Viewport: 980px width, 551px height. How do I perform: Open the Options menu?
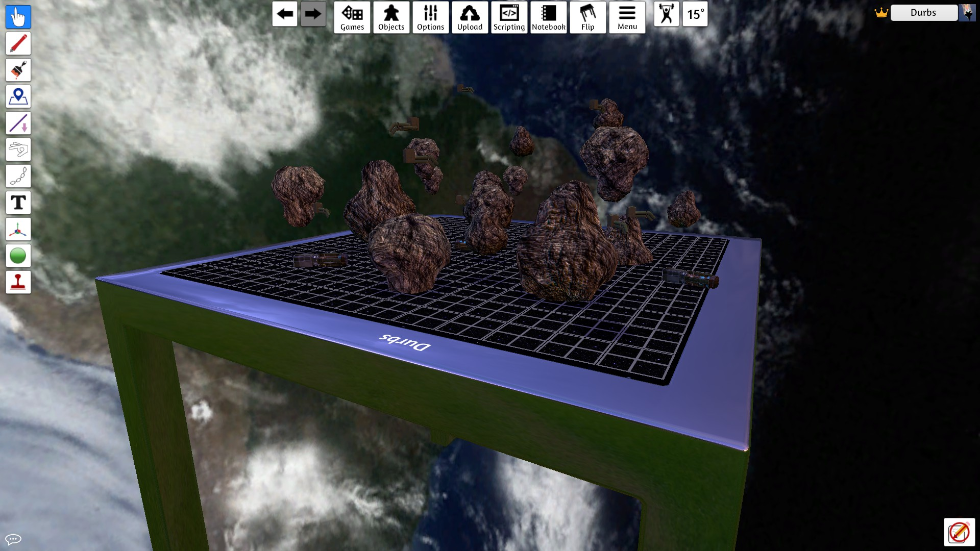431,17
